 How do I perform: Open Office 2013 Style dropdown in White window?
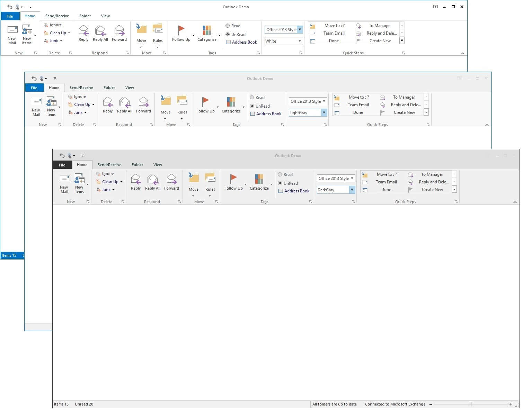300,30
